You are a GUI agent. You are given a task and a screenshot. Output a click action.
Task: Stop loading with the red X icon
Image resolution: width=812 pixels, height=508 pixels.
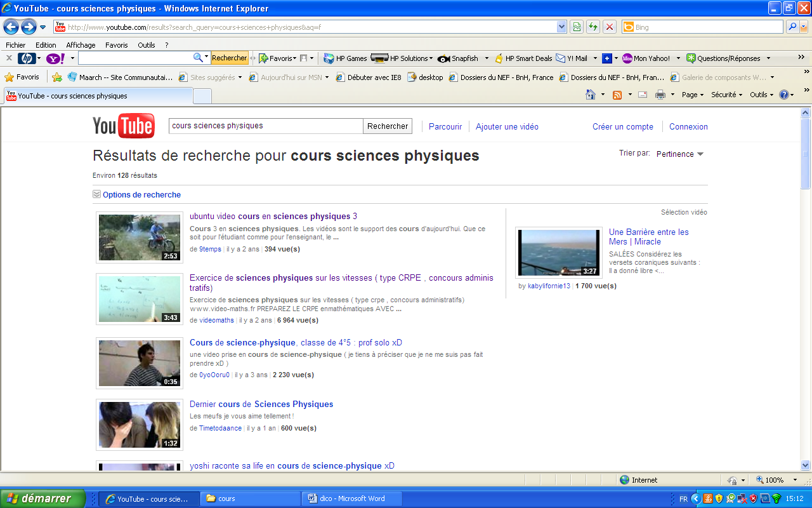[x=609, y=27]
